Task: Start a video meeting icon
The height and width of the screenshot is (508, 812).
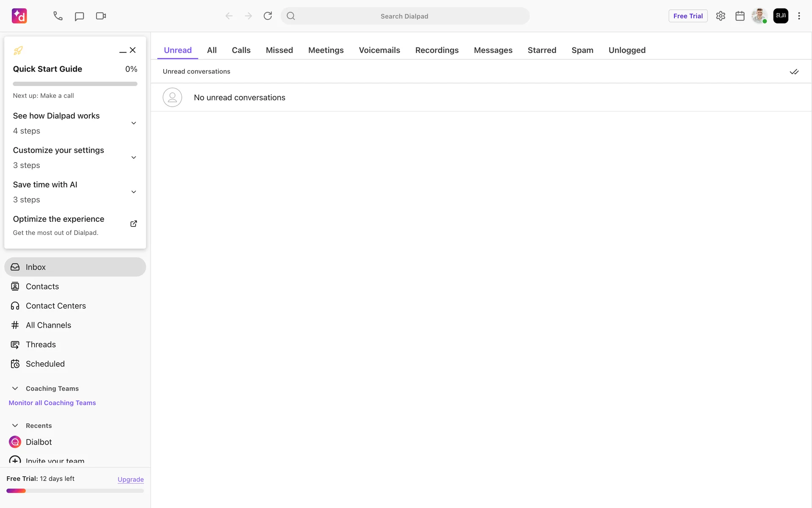Action: point(101,16)
